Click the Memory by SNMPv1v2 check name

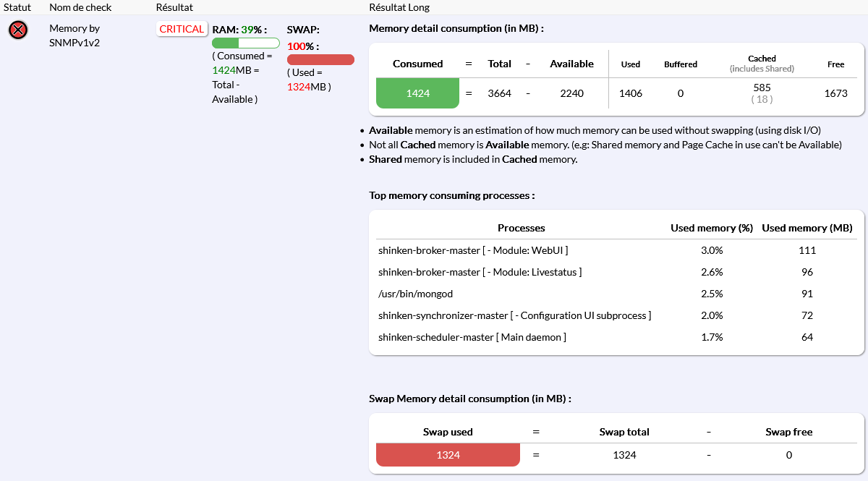coord(74,35)
